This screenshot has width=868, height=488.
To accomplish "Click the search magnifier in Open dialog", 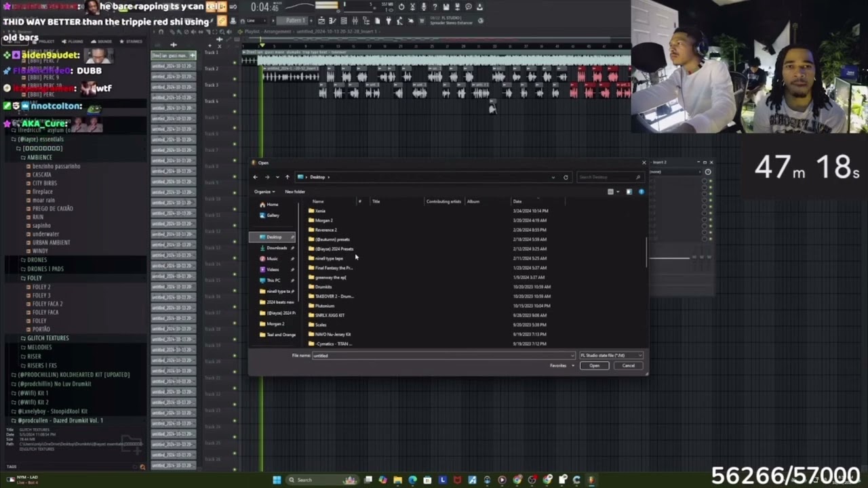I will tap(637, 177).
